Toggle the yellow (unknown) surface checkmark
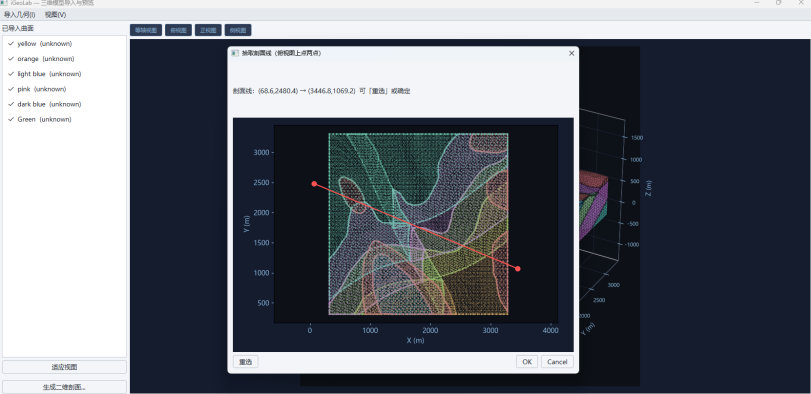811x394 pixels. pos(11,43)
